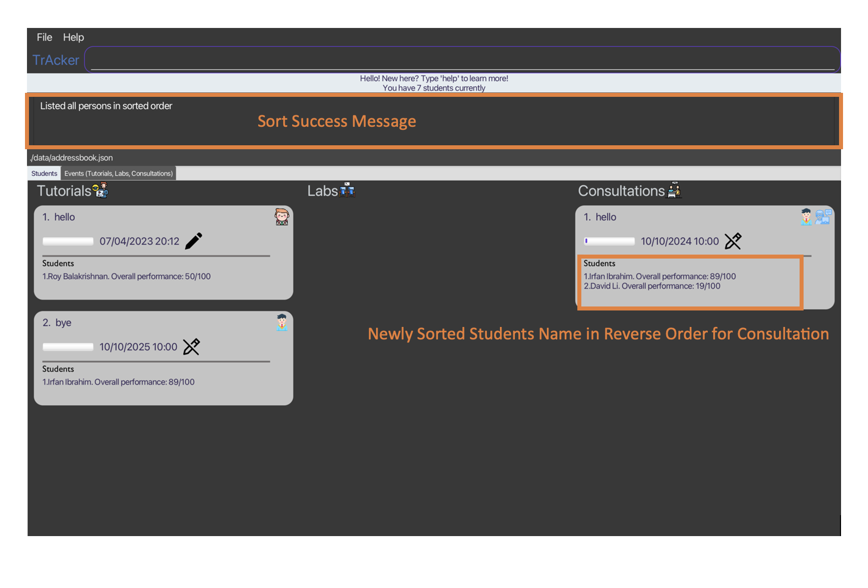868x588 pixels.
Task: Click the progress bar on tutorial bye
Action: point(68,347)
